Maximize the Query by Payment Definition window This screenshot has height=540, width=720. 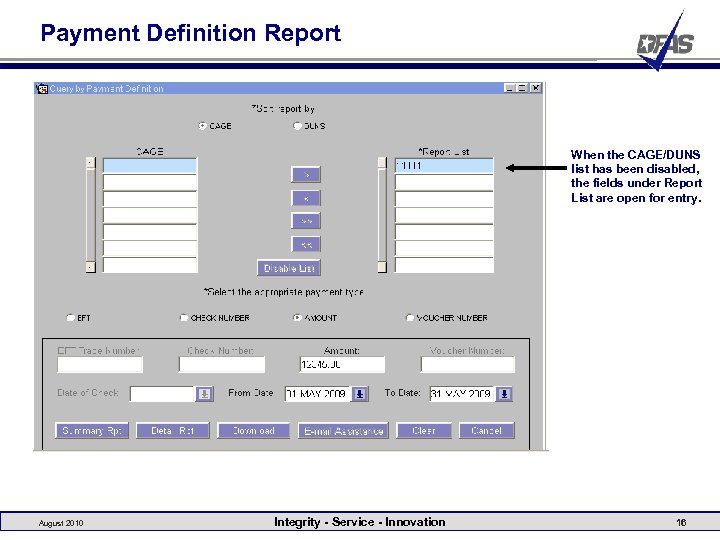click(x=522, y=88)
